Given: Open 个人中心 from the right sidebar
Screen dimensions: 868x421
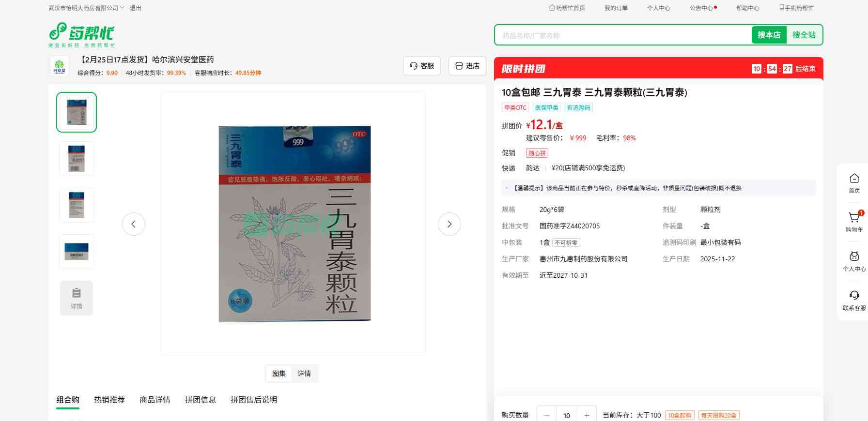Looking at the screenshot, I should pyautogui.click(x=854, y=261).
